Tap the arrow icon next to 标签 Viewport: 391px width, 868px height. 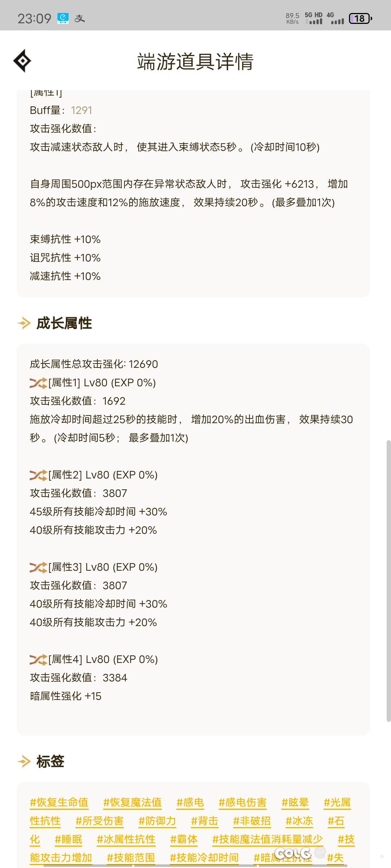point(24,761)
